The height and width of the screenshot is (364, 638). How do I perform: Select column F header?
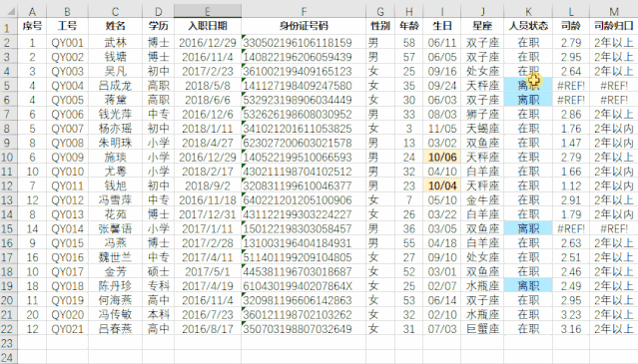pyautogui.click(x=304, y=11)
